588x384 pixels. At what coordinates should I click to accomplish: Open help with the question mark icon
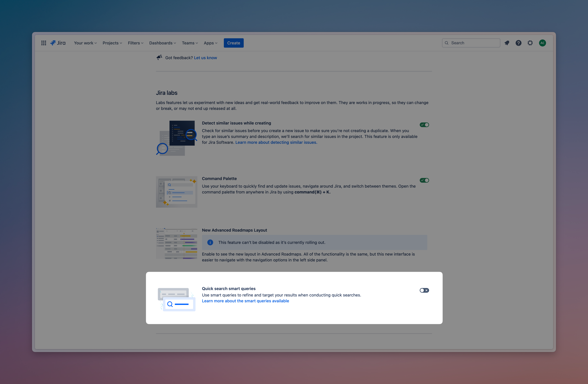pos(518,43)
